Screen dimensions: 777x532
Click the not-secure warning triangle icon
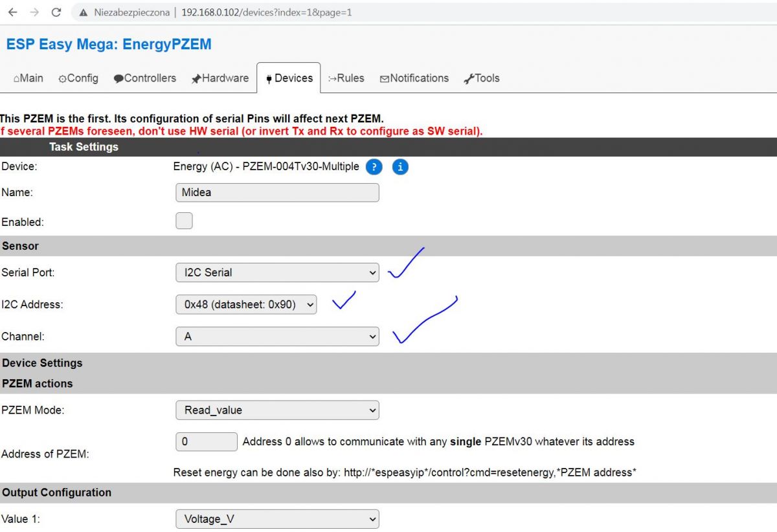coord(83,12)
